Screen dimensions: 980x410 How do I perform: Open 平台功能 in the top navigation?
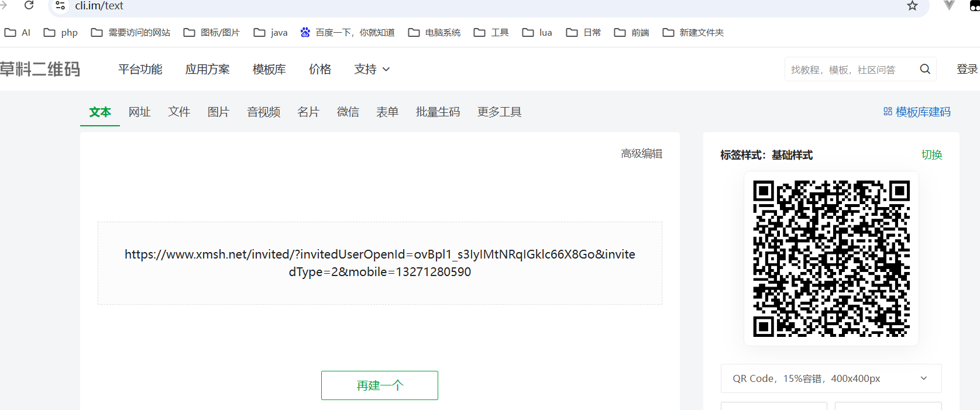click(x=140, y=69)
